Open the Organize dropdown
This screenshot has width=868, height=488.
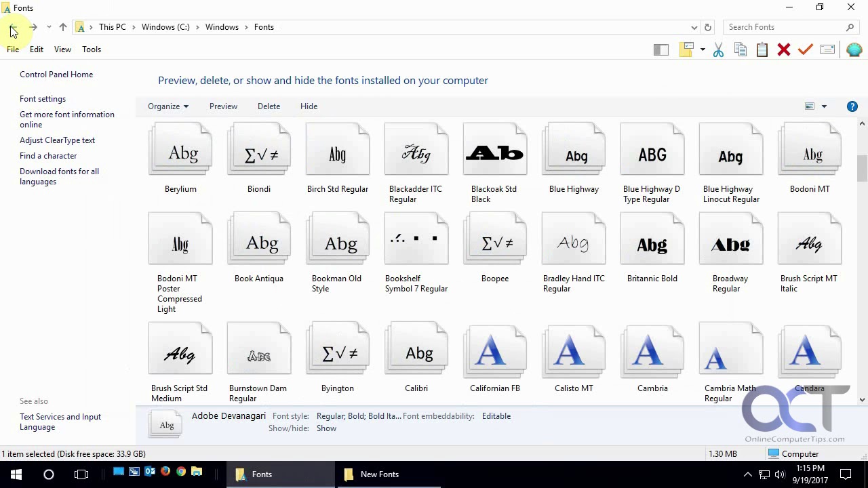[x=168, y=106]
